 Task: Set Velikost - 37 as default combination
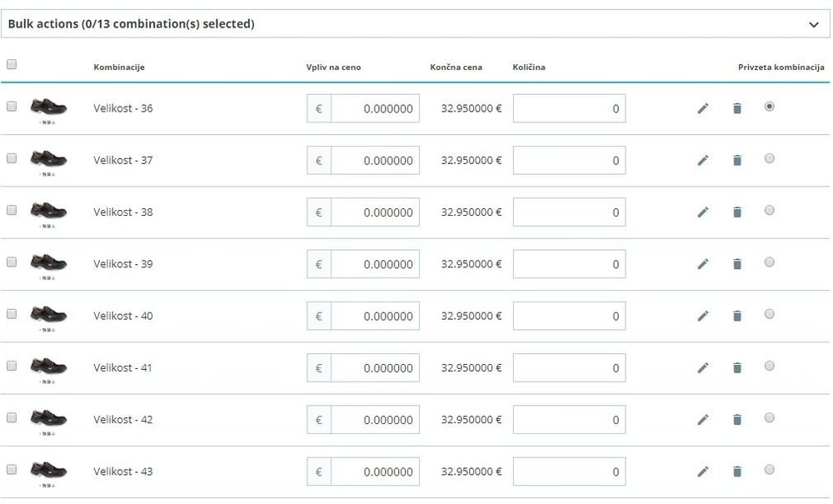pos(769,158)
